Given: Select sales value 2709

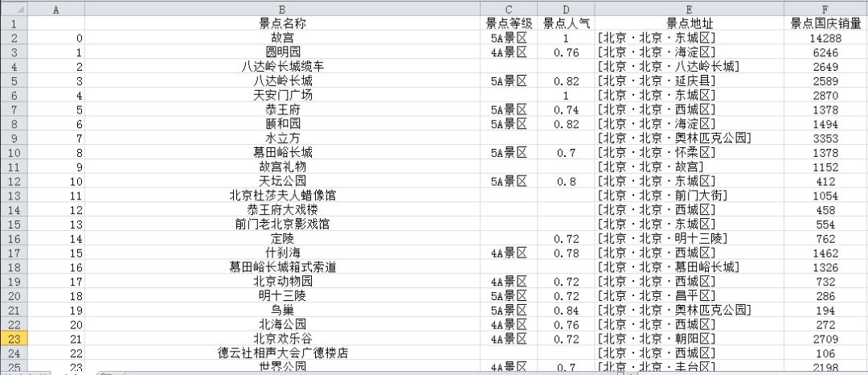Looking at the screenshot, I should pyautogui.click(x=825, y=339).
